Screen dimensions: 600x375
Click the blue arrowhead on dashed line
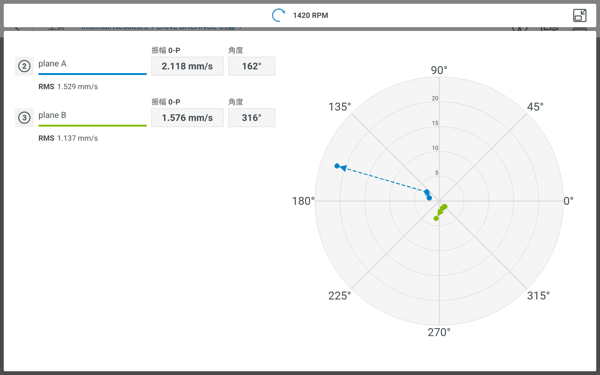(343, 168)
